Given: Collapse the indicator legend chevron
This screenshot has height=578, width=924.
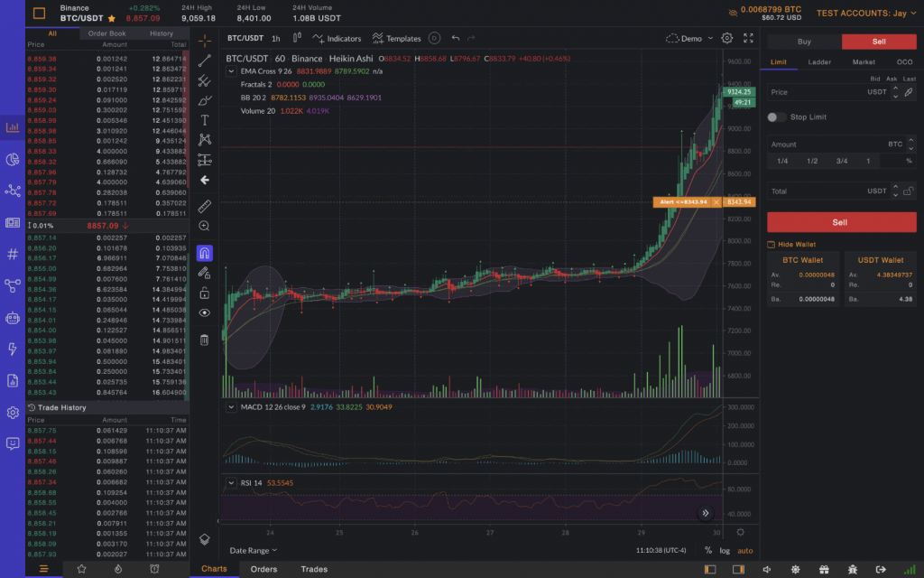Looking at the screenshot, I should click(233, 71).
